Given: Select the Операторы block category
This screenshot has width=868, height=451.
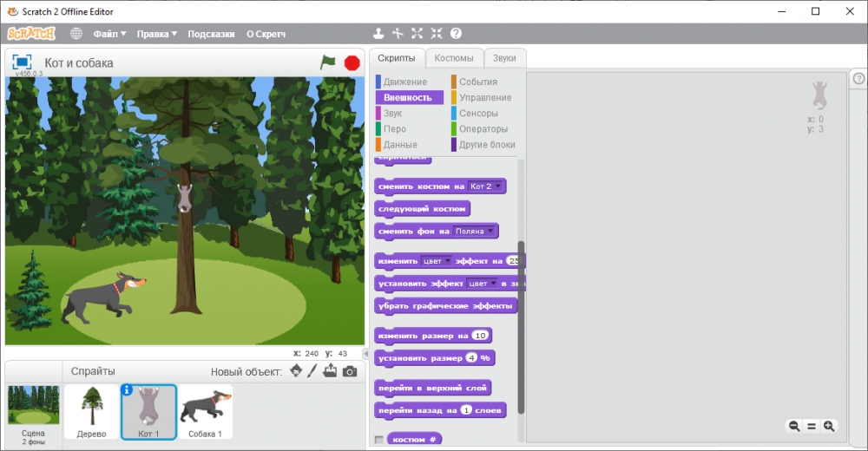Looking at the screenshot, I should coord(483,129).
